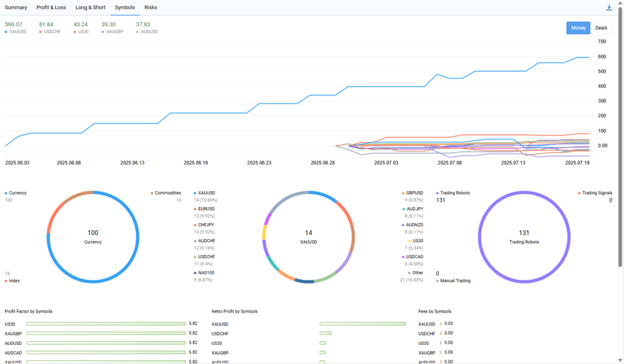Switch chart to Deals view
624x364 pixels.
(x=601, y=28)
